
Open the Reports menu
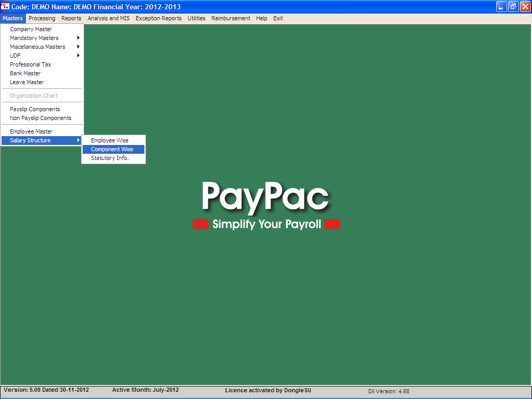(x=71, y=18)
